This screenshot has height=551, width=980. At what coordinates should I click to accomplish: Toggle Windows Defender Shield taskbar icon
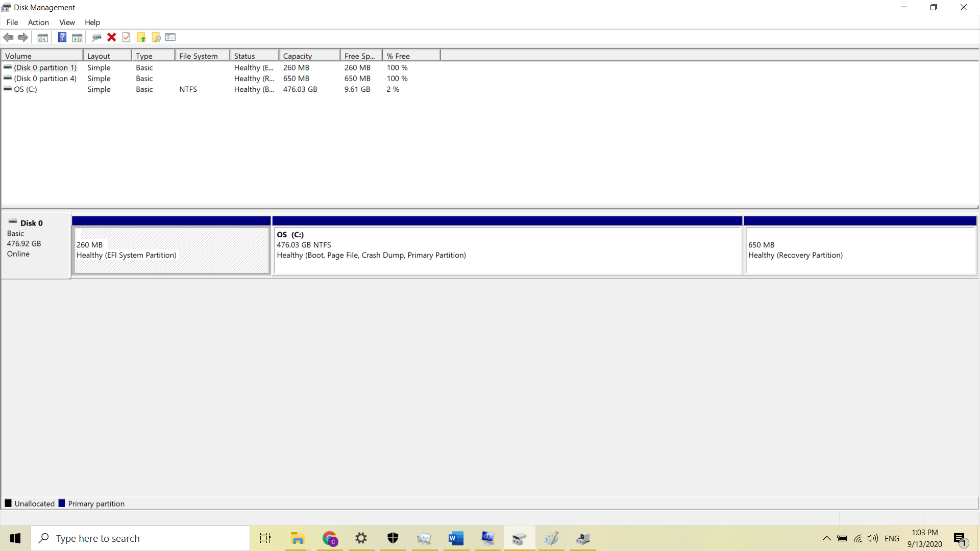click(x=394, y=538)
